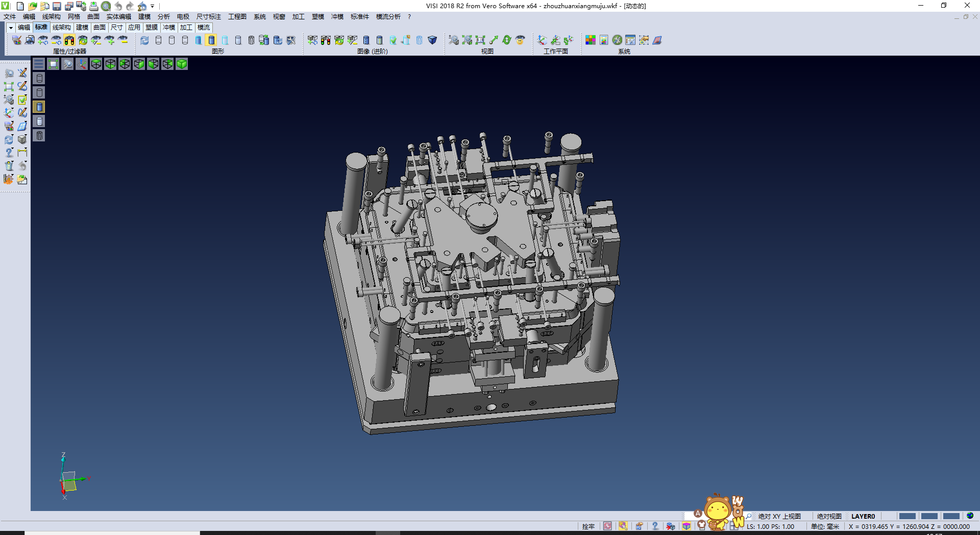Open the LAYER0 layer selector
Screen dimensions: 980x535
click(x=863, y=516)
